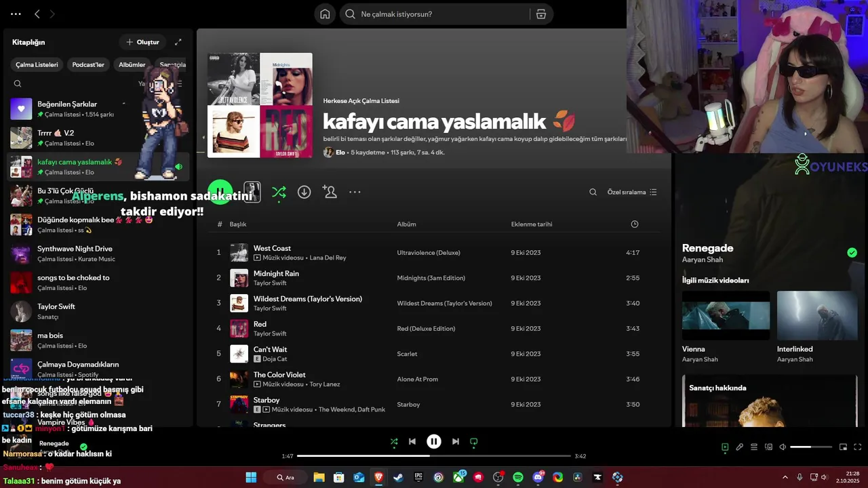
Task: Toggle shuffle in the bottom player bar
Action: click(x=394, y=441)
